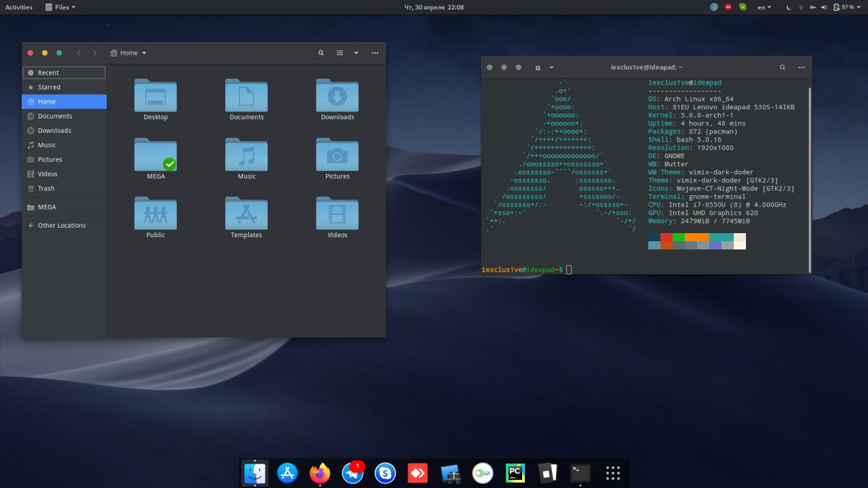Click Activities in the top bar
Viewport: 868px width, 488px height.
pyautogui.click(x=19, y=7)
